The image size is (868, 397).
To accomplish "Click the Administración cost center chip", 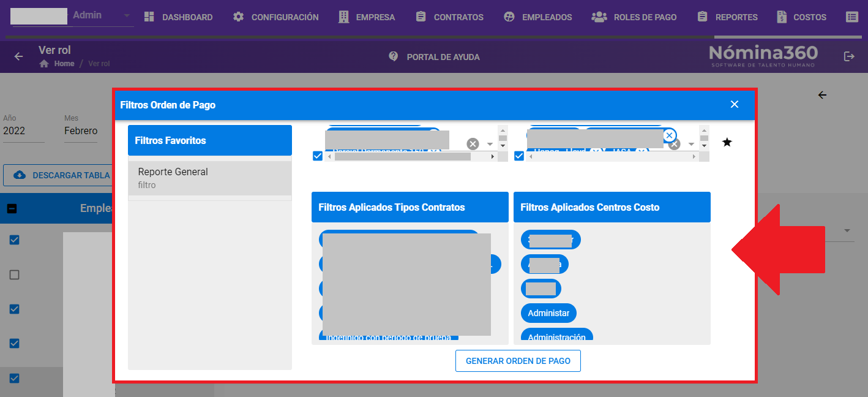I will click(557, 336).
